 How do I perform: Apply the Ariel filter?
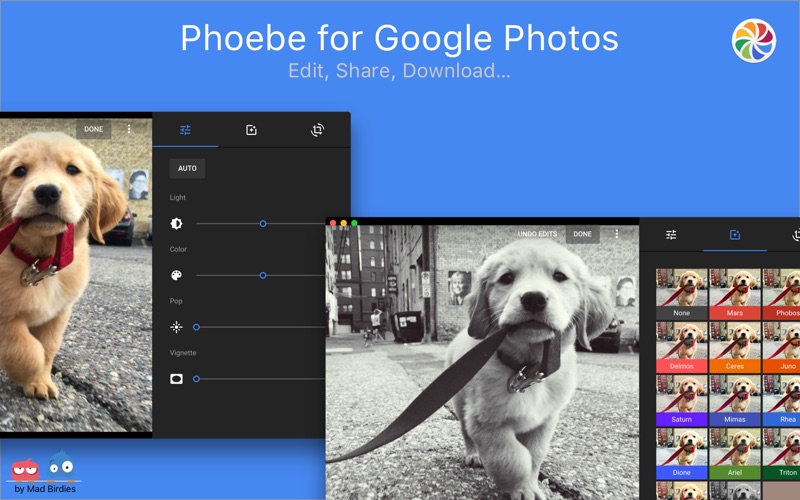pos(735,454)
